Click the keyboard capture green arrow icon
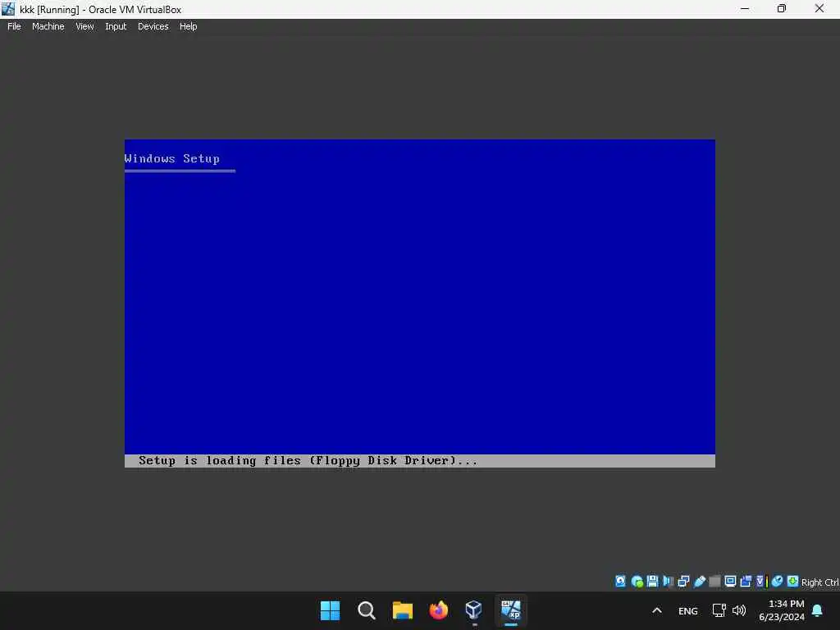 (x=793, y=582)
